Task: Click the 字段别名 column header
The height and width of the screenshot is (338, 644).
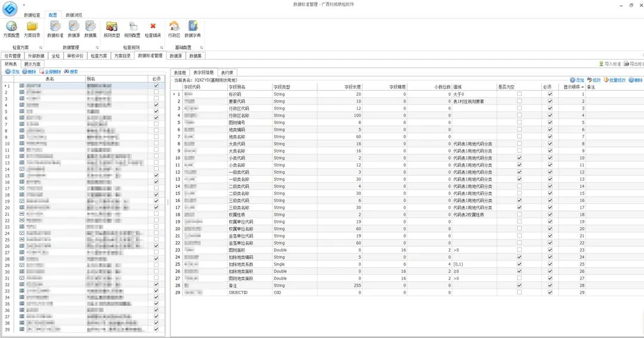Action: pos(250,87)
